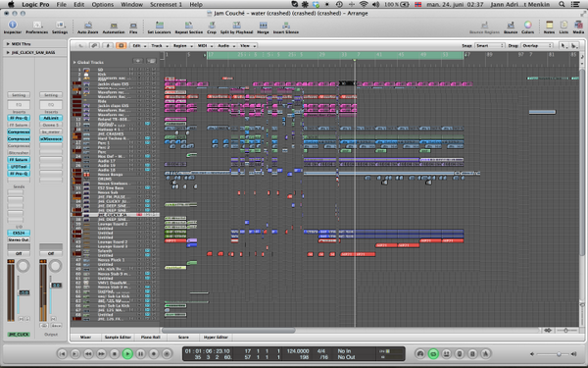Toggle the Link button in Arrange header
The height and width of the screenshot is (368, 588).
(94, 46)
